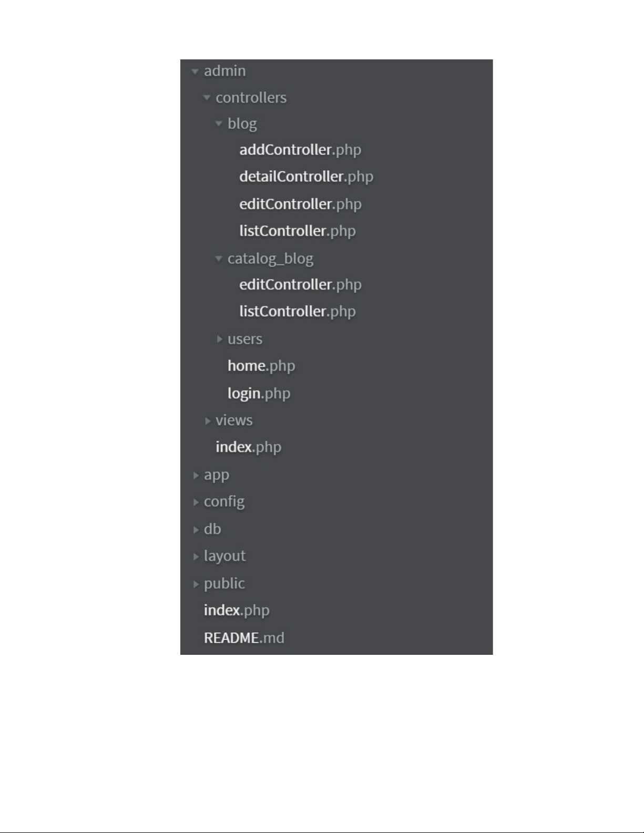Screen dimensions: 644x833
Task: Collapse the catalog_blog folder arrow
Action: point(219,259)
